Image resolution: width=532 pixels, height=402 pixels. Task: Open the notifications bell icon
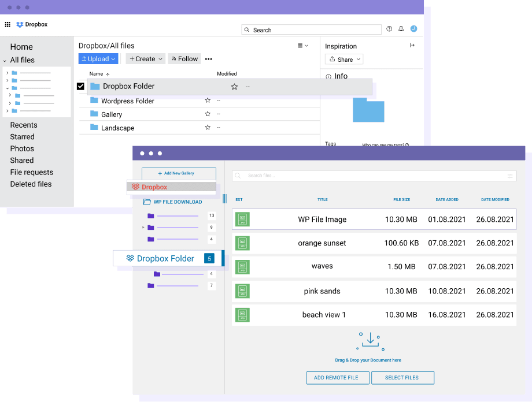(x=401, y=29)
